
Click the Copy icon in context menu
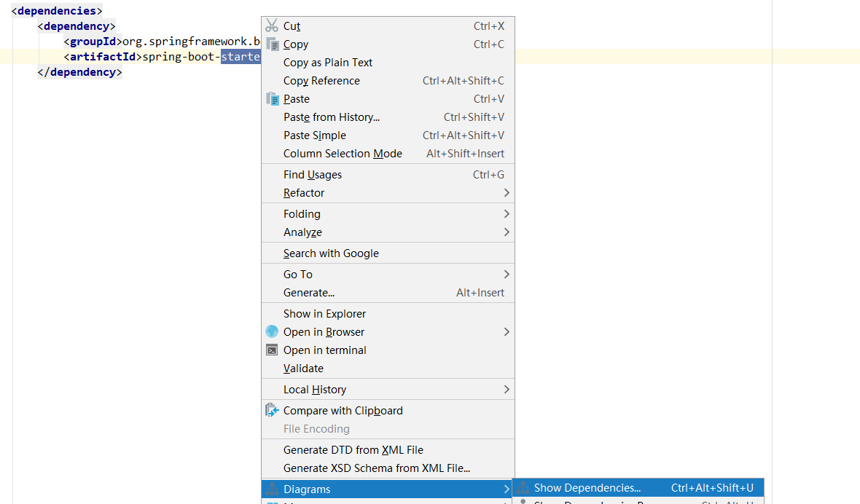273,44
